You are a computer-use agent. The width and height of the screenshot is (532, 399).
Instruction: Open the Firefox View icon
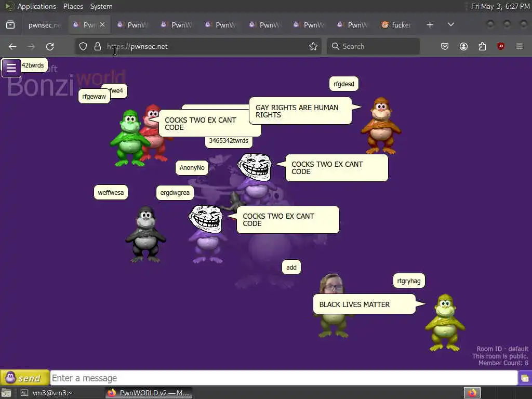pyautogui.click(x=10, y=25)
